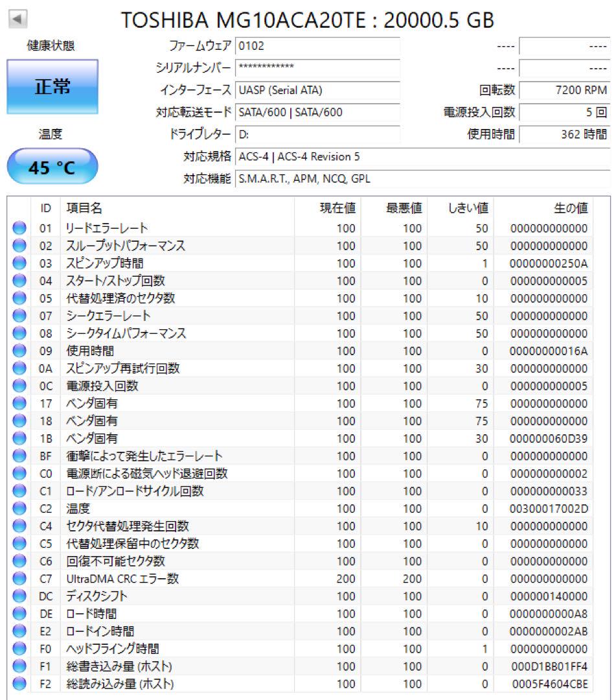Click status orb for ID DE ロード時間 row
This screenshot has width=616, height=700.
[19, 613]
